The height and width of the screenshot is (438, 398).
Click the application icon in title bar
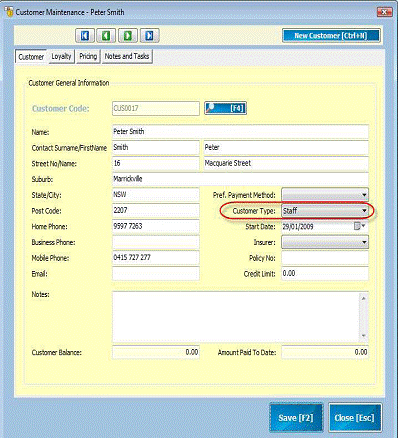point(8,12)
